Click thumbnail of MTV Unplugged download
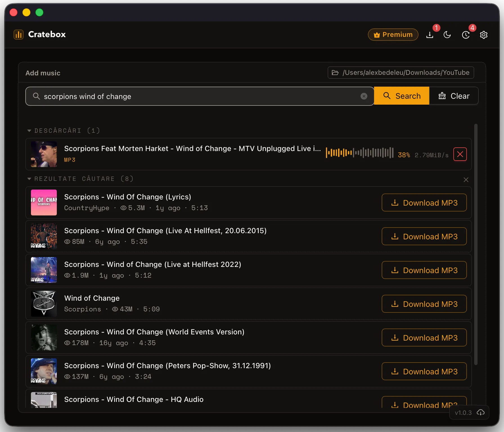Viewport: 504px width, 432px height. coord(44,154)
